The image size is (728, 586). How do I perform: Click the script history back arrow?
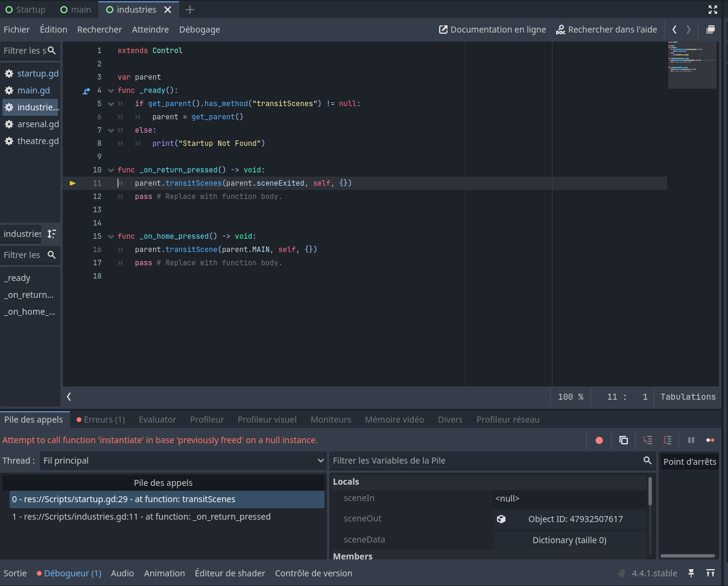click(x=674, y=29)
